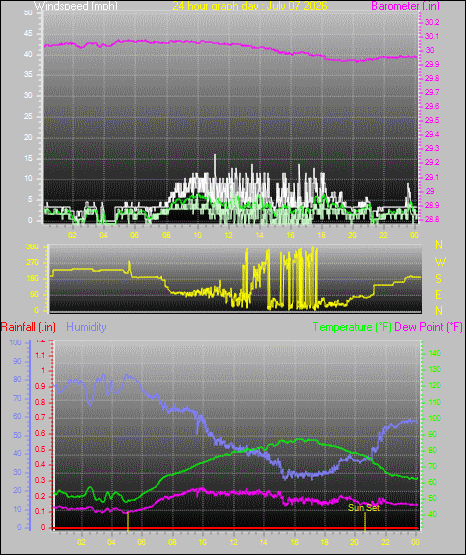
Task: Click the '29.9' barometer axis value
Action: pyautogui.click(x=432, y=64)
